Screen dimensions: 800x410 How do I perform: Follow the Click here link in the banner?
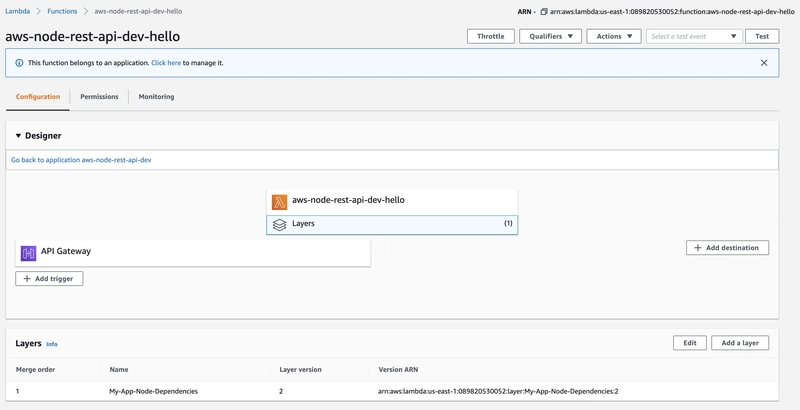pyautogui.click(x=166, y=63)
